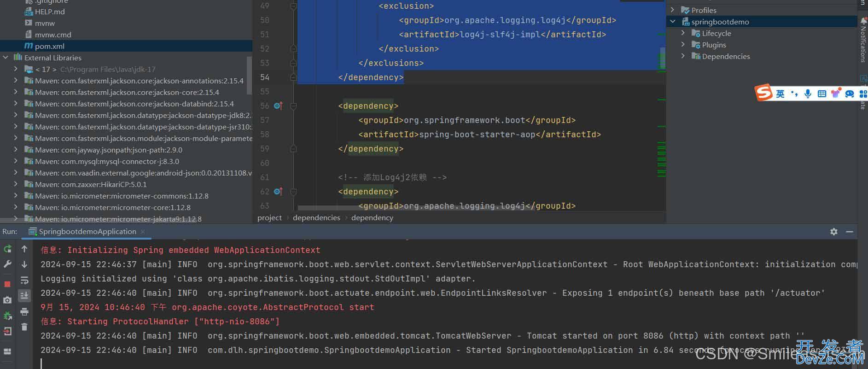Hide the Run panel with minus icon
868x369 pixels.
coord(850,232)
